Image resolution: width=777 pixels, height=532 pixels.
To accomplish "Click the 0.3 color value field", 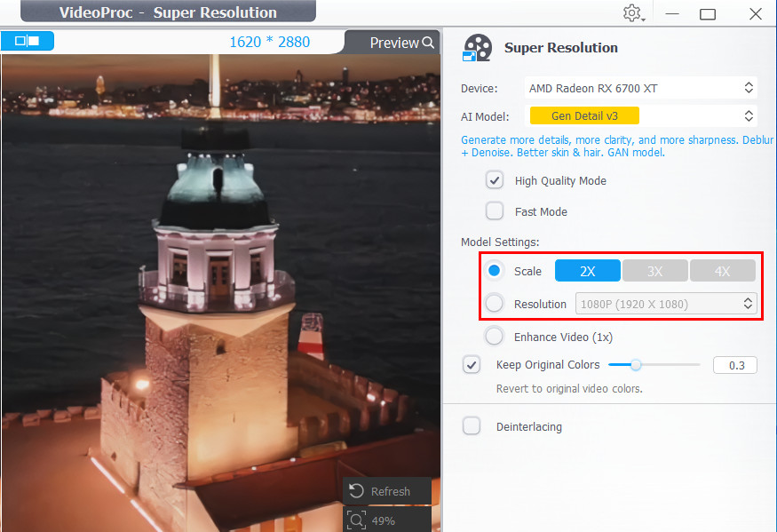I will coord(735,365).
